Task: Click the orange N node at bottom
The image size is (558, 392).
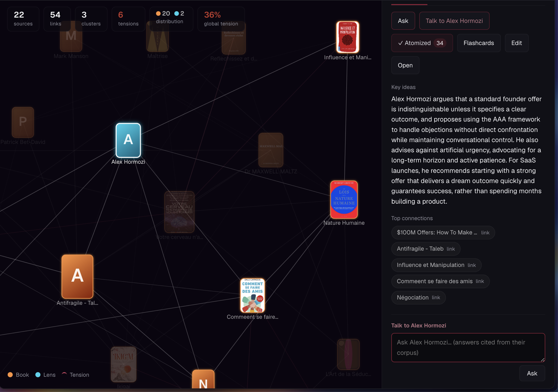Action: [x=203, y=379]
